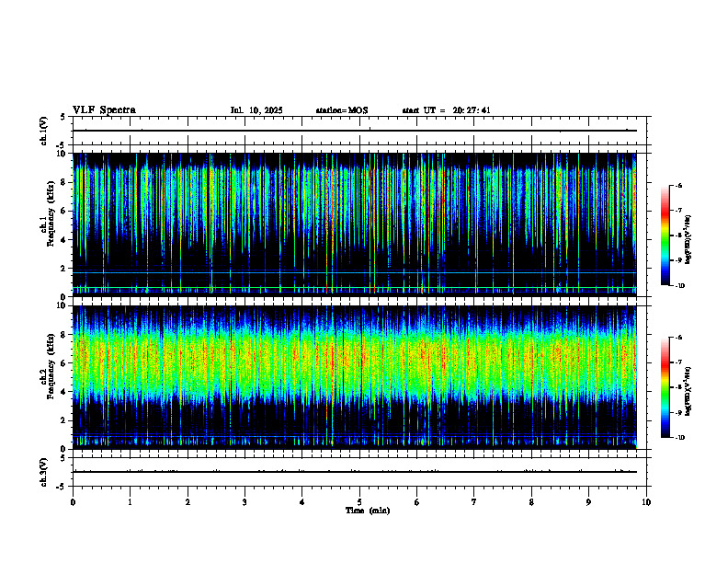The width and height of the screenshot is (728, 563).
Task: Click the ch.2 color bar log(PSD) unit label
Action: (x=688, y=392)
